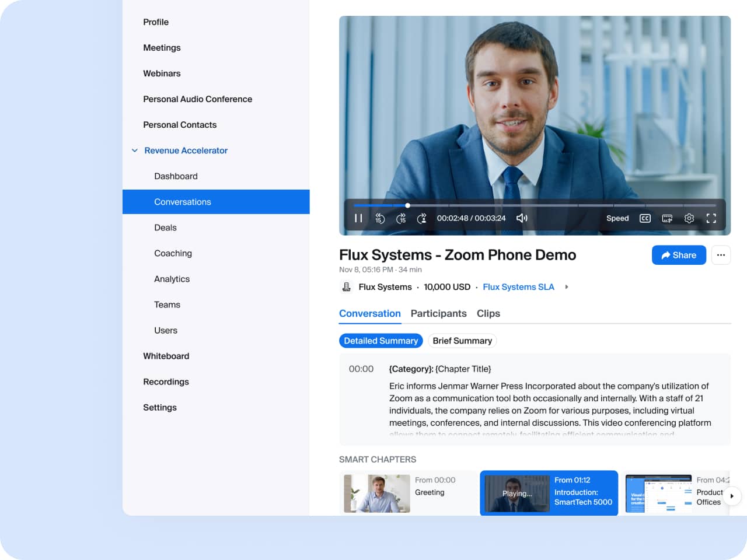
Task: Open Coaching in sidebar
Action: [x=173, y=253]
